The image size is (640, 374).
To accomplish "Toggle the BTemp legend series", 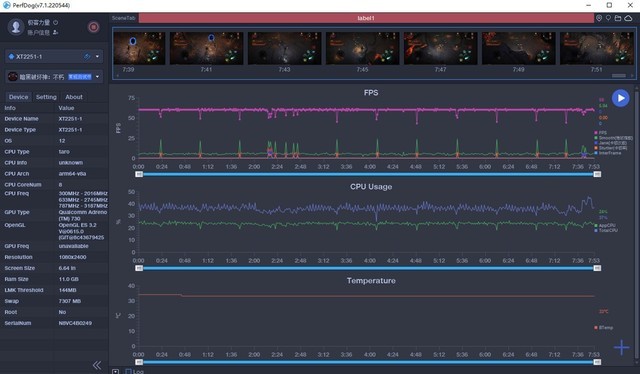I will tap(604, 327).
